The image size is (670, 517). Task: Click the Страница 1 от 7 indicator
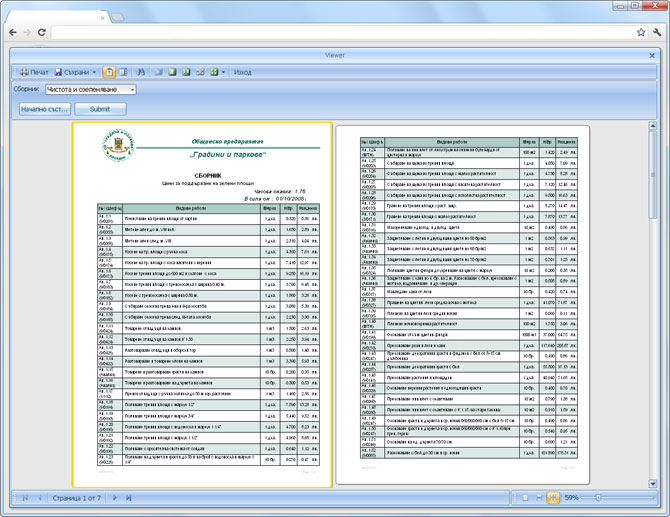point(76,498)
